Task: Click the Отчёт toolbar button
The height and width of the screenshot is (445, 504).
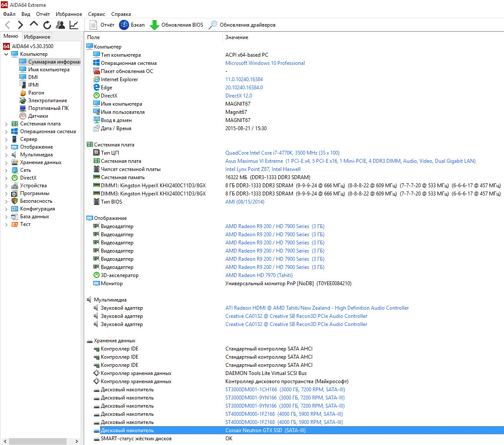Action: (x=102, y=25)
